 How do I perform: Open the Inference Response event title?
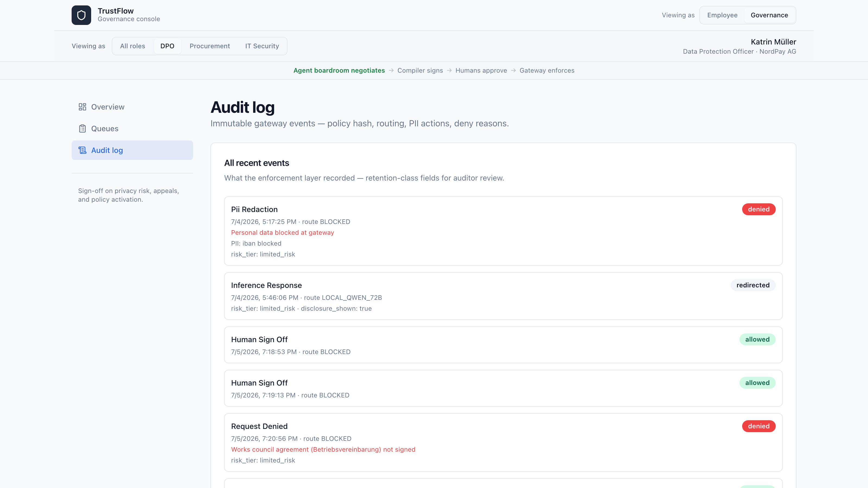pos(266,285)
